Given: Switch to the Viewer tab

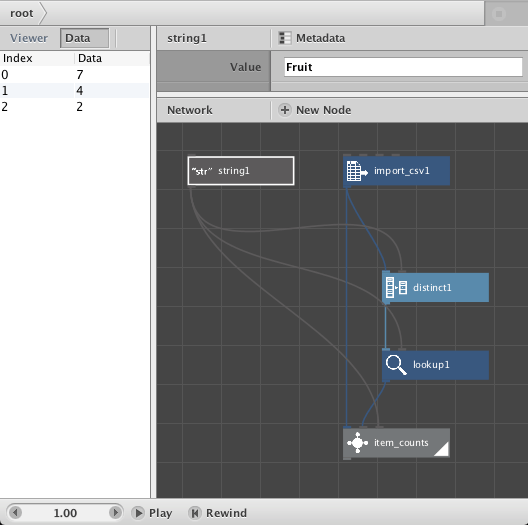Looking at the screenshot, I should pos(29,38).
